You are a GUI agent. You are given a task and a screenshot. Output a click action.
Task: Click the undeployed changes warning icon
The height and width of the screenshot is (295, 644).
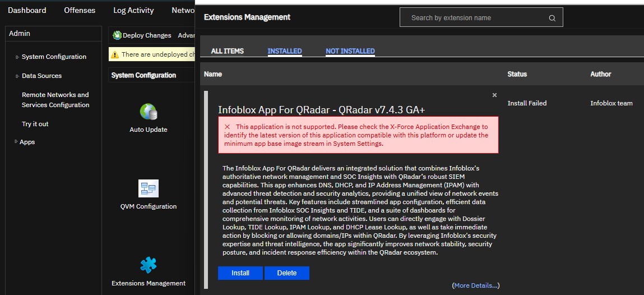coord(115,54)
